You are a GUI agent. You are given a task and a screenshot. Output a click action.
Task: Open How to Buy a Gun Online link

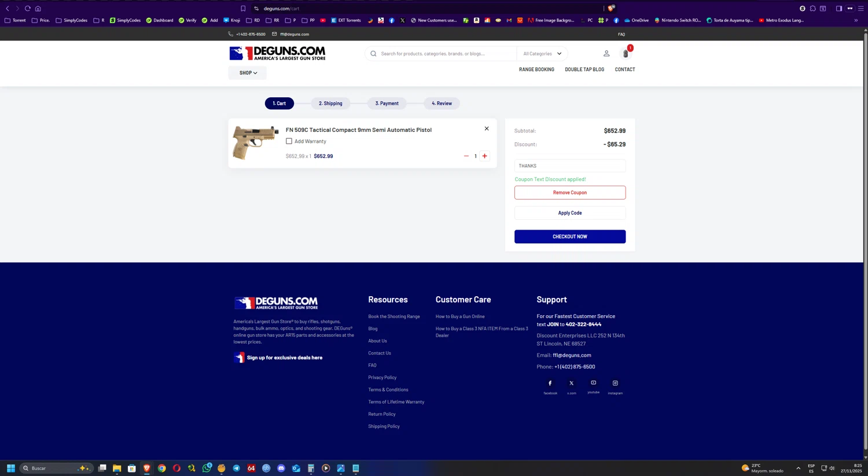(460, 316)
